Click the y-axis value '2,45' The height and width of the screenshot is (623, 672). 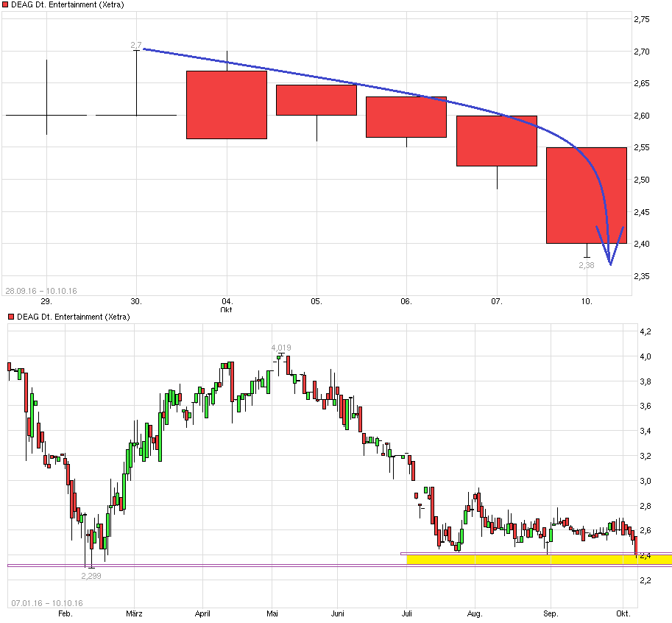642,212
